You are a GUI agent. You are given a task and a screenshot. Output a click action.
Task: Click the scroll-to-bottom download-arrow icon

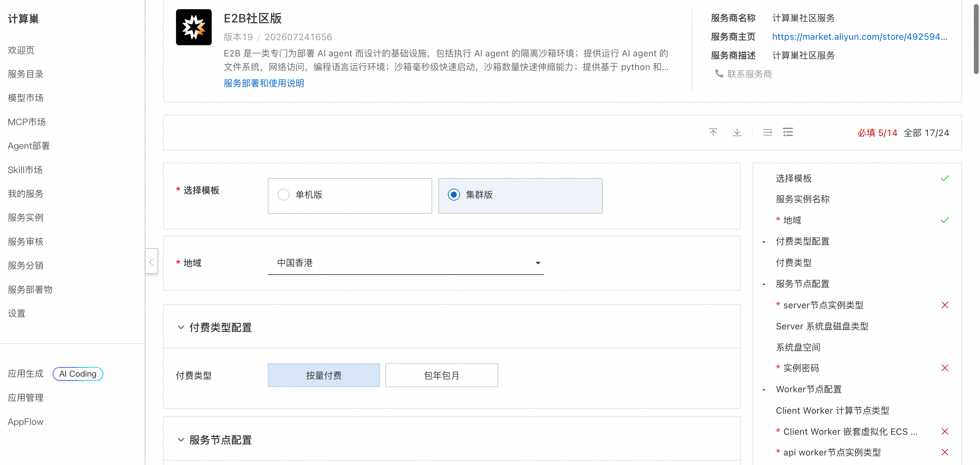(x=737, y=133)
